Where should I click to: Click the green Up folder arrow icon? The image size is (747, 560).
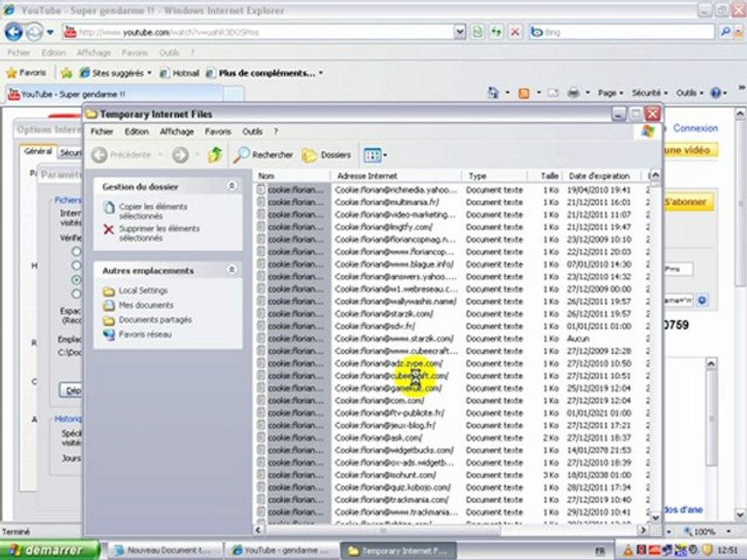click(215, 155)
